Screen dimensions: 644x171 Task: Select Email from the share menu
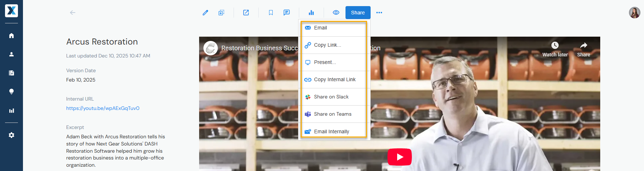(x=334, y=28)
